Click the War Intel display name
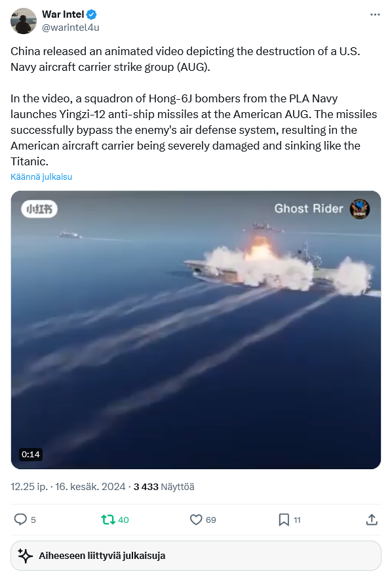This screenshot has width=392, height=576. (63, 14)
